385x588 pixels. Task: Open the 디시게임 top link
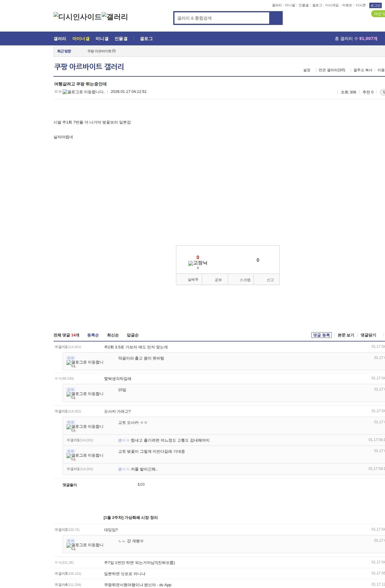tap(332, 5)
